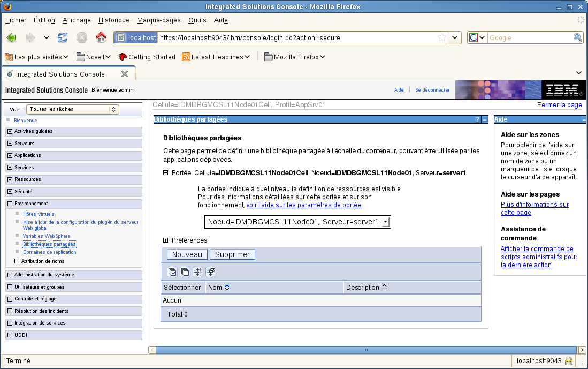Show the filter view icon
Viewport: 588px width, 369px height.
198,272
